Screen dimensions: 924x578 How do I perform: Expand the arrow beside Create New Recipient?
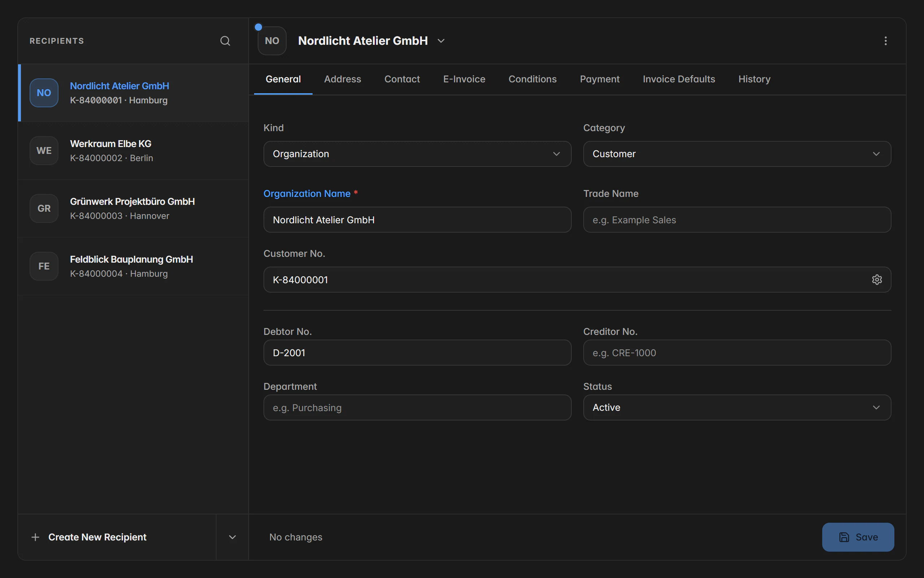tap(232, 537)
